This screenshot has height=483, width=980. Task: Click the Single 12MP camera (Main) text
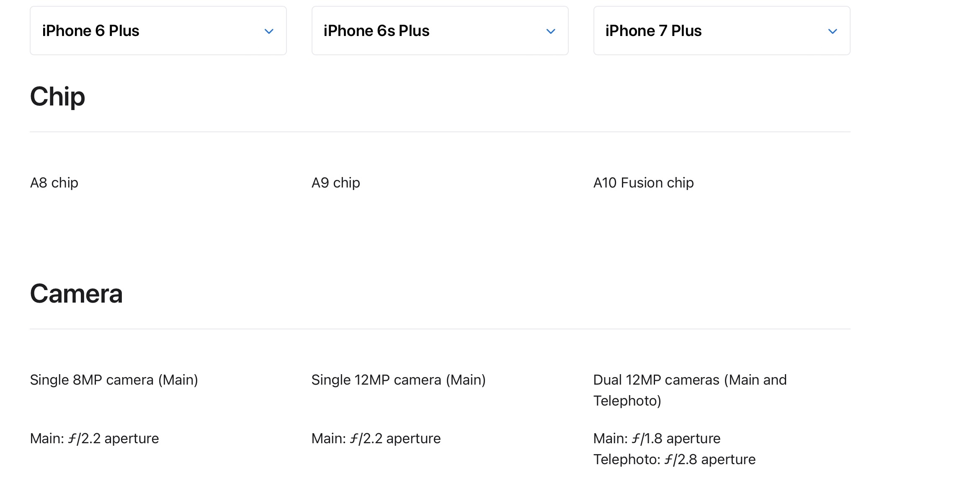(398, 380)
